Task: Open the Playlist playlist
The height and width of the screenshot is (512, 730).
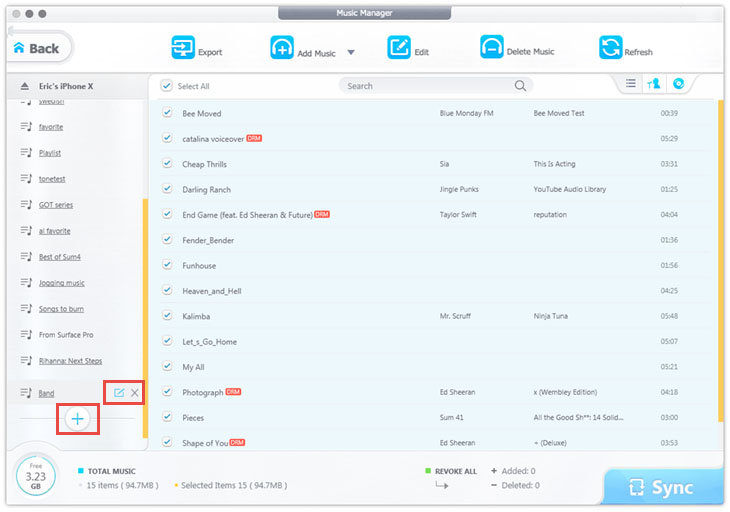Action: click(50, 153)
